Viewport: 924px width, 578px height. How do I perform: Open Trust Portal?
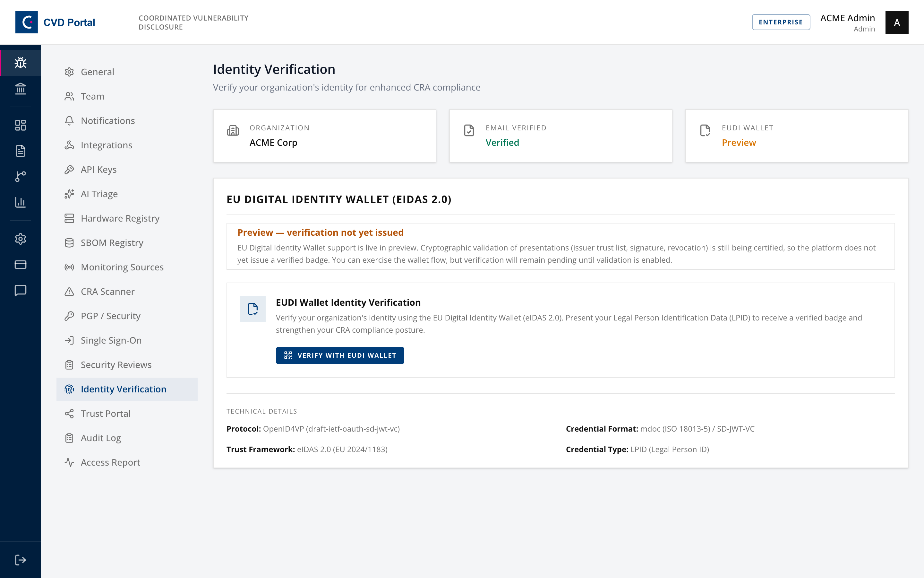pos(127,414)
